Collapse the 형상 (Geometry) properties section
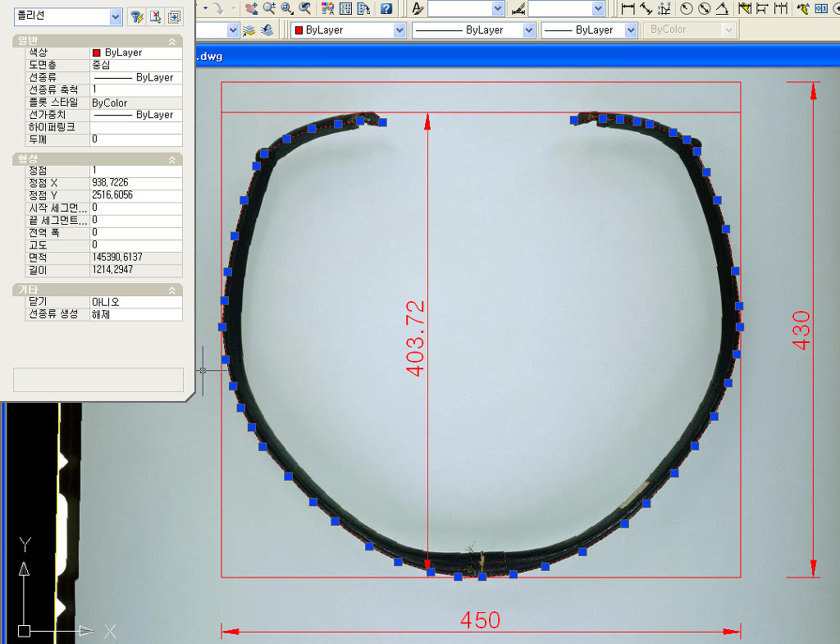The width and height of the screenshot is (840, 644). pyautogui.click(x=172, y=159)
